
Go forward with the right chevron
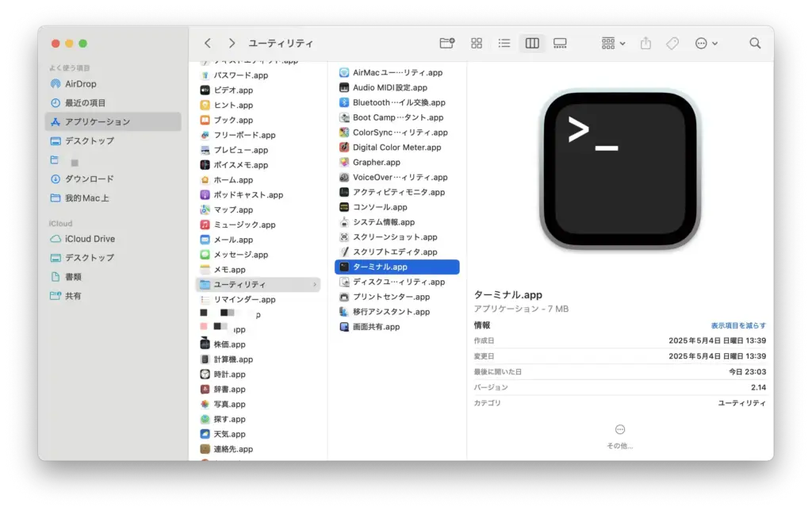pyautogui.click(x=232, y=44)
